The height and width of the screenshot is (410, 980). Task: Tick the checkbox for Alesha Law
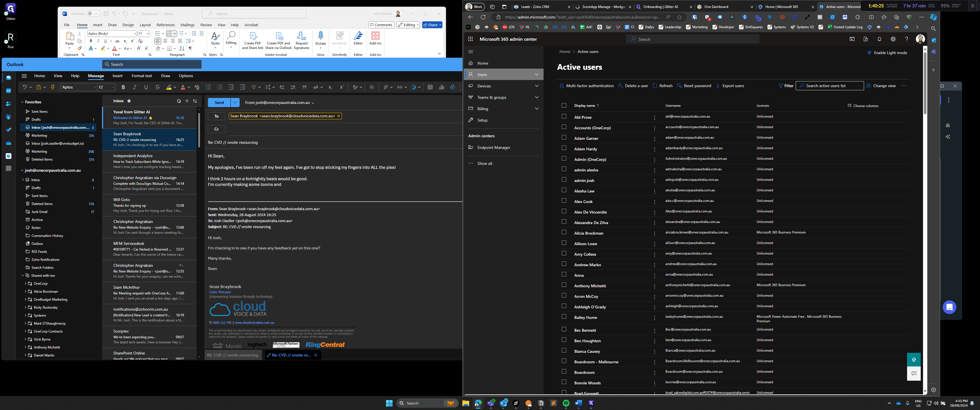point(564,190)
